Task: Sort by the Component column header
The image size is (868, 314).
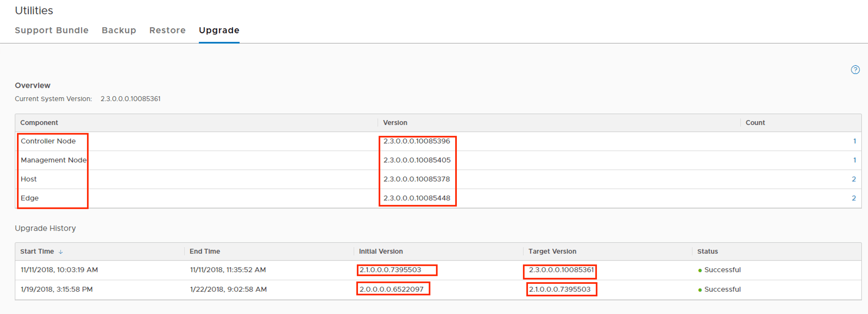Action: coord(39,123)
